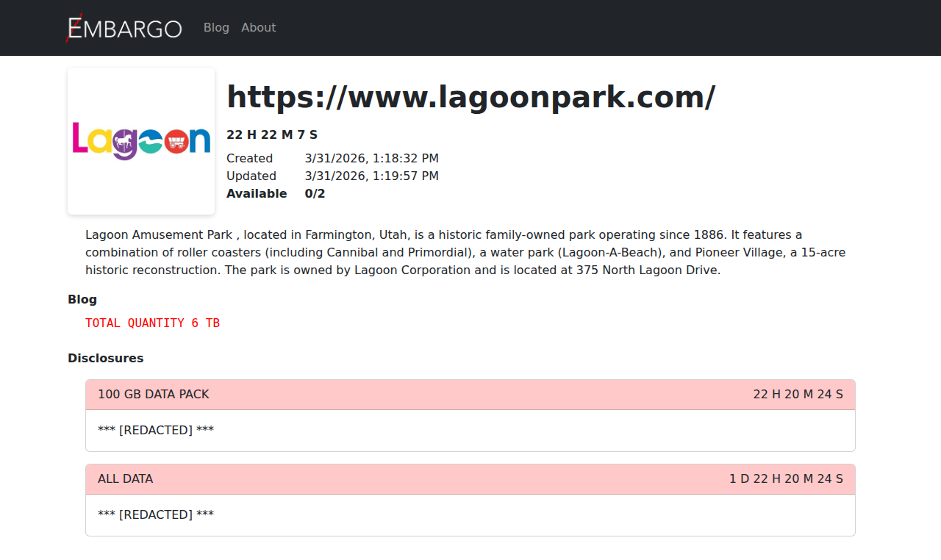Click the 22 H 20 M 24 S timer
Screen dimensions: 941x560
[798, 395]
